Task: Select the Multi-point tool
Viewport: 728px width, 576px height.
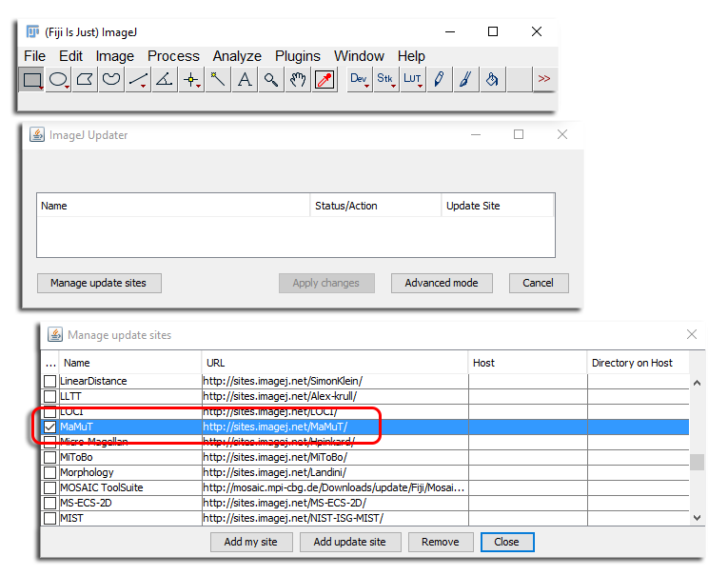Action: coord(191,79)
